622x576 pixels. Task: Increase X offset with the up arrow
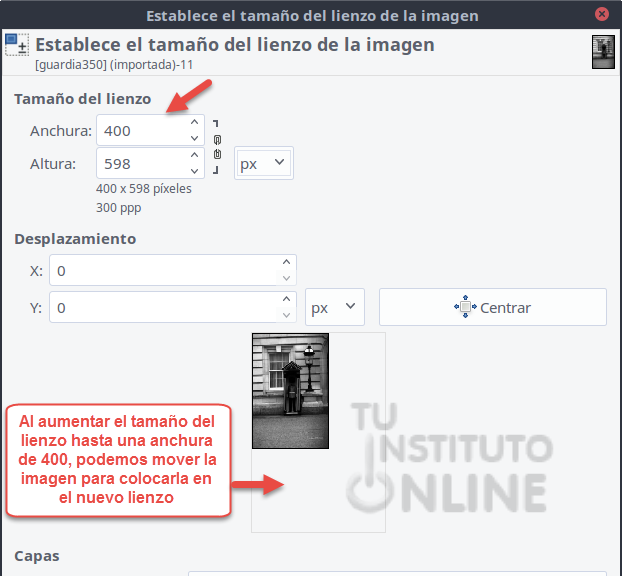(286, 262)
